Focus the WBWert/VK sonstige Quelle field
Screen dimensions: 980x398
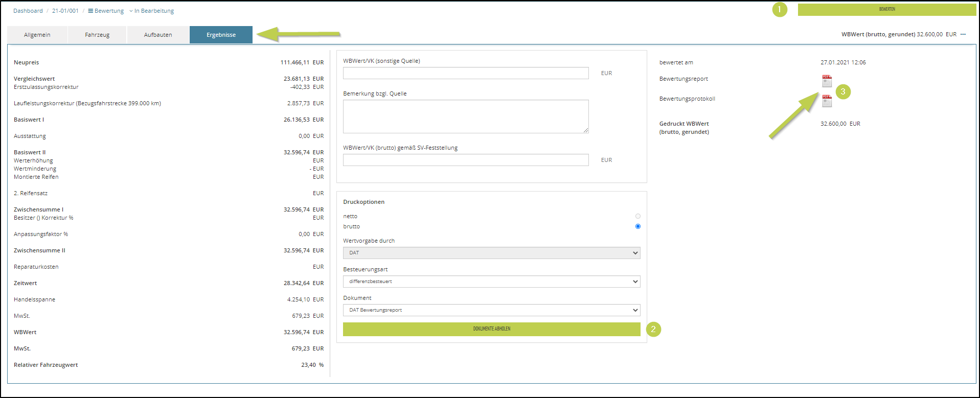point(466,73)
